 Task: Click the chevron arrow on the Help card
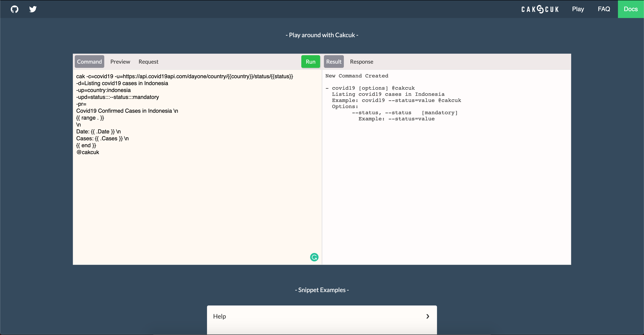pos(427,316)
